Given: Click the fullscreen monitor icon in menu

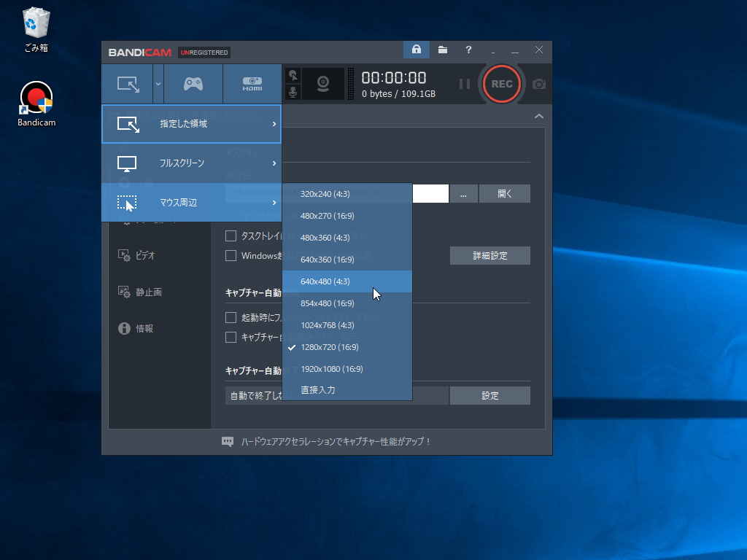Looking at the screenshot, I should [x=127, y=164].
